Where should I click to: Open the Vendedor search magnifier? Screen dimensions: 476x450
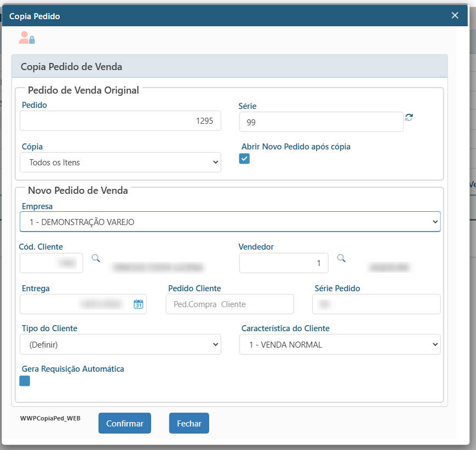(x=341, y=258)
